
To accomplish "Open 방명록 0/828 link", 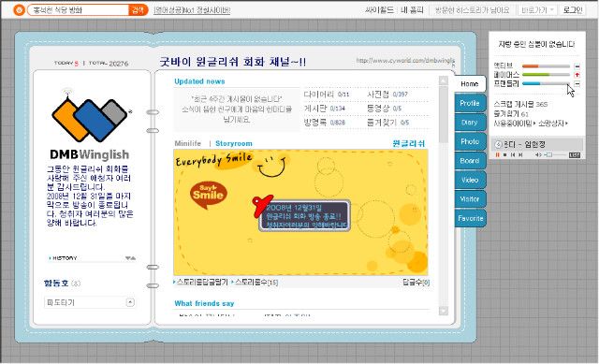I will [325, 123].
